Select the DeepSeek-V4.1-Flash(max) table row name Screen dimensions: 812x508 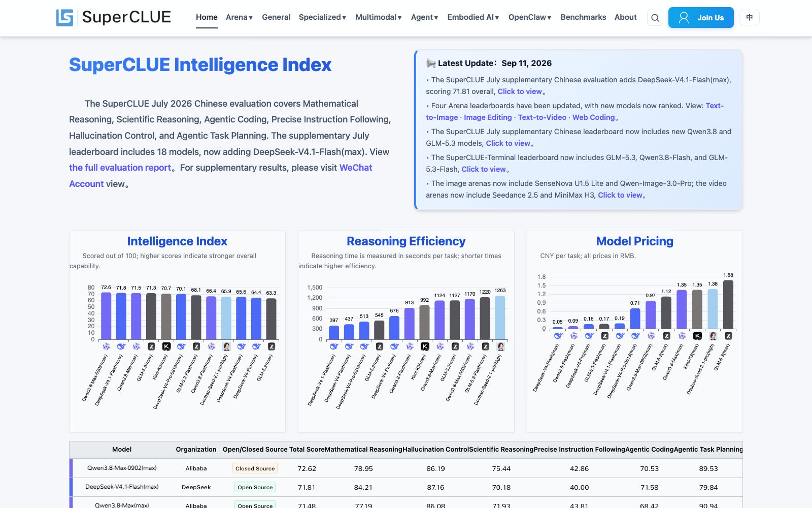(x=122, y=487)
